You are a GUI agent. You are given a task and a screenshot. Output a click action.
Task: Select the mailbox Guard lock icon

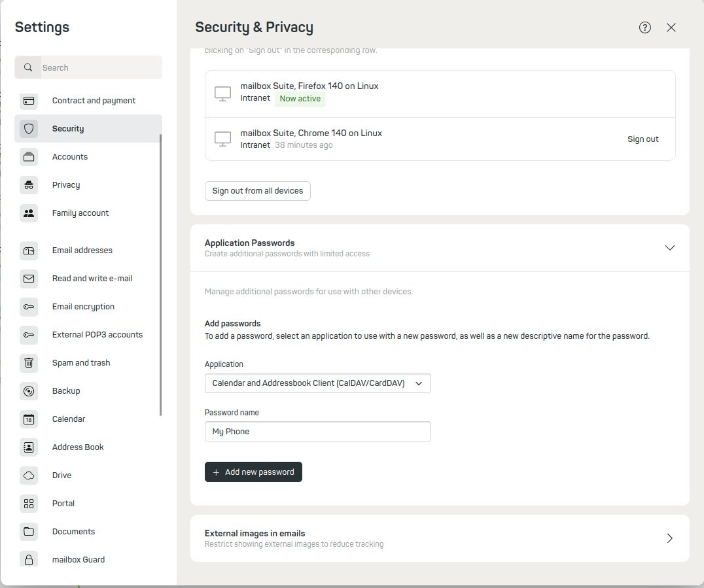[29, 560]
